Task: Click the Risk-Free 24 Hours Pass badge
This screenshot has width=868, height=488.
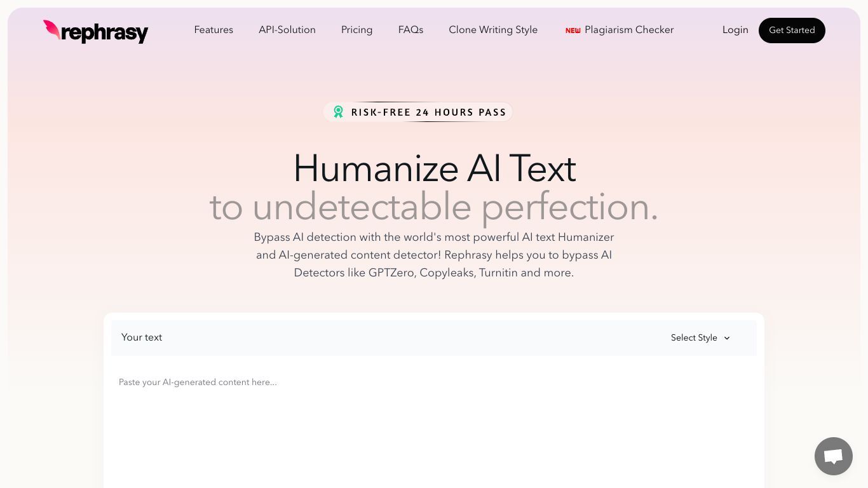Action: (418, 112)
